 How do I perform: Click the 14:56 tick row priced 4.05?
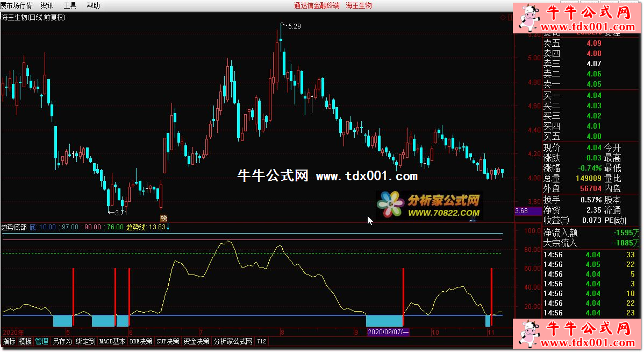[x=589, y=265]
